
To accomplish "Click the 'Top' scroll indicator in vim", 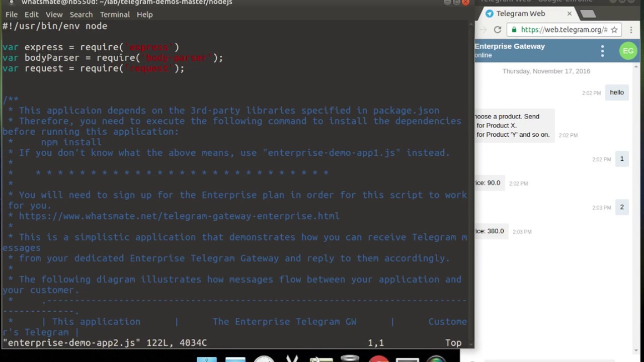I will pyautogui.click(x=453, y=343).
